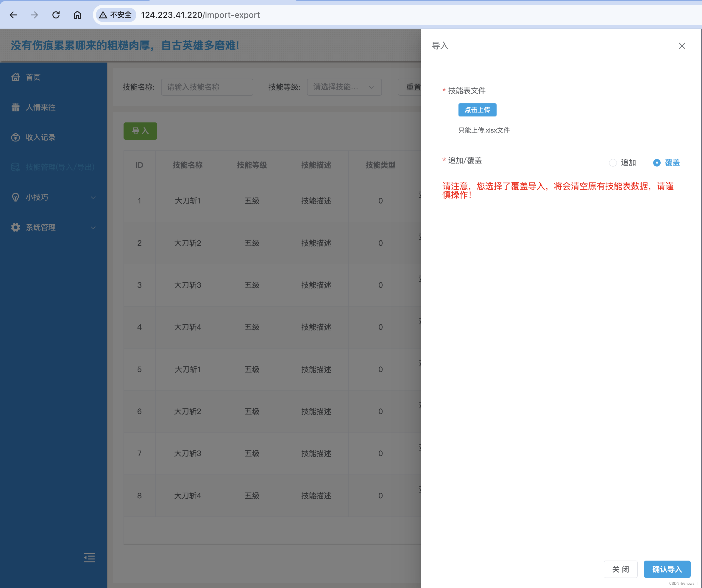
Task: Click the 不安全 security warning icon
Action: click(x=103, y=15)
